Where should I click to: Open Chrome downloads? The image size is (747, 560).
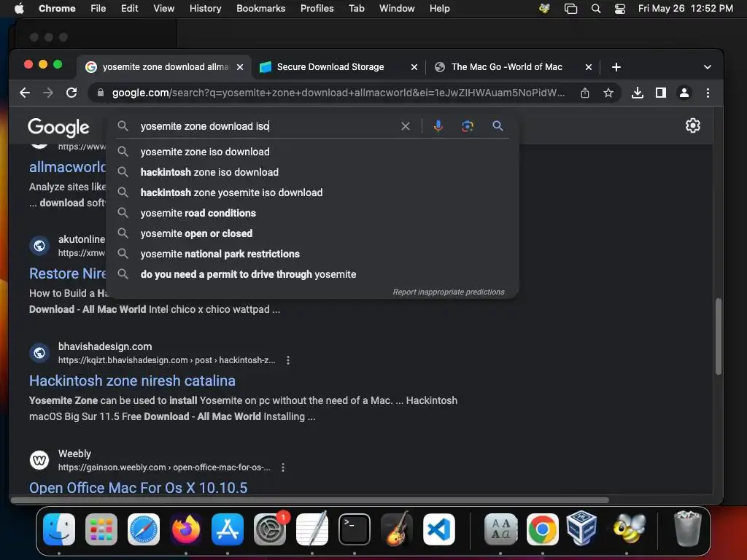638,93
